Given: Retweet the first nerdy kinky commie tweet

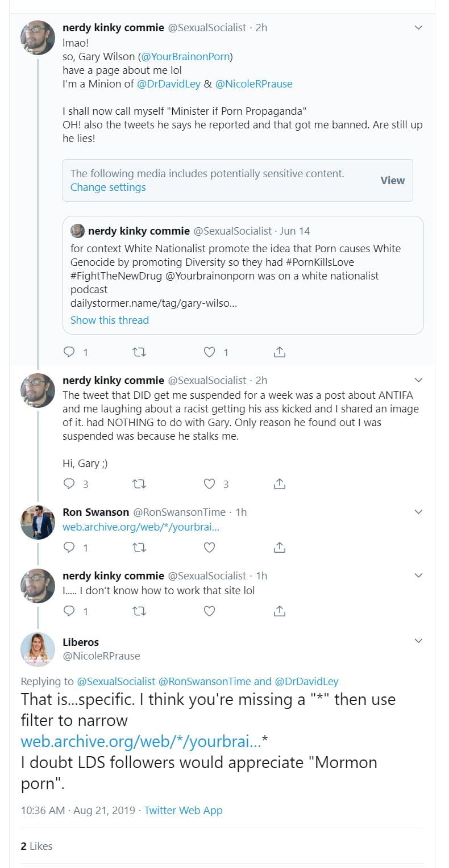Looking at the screenshot, I should tap(139, 352).
